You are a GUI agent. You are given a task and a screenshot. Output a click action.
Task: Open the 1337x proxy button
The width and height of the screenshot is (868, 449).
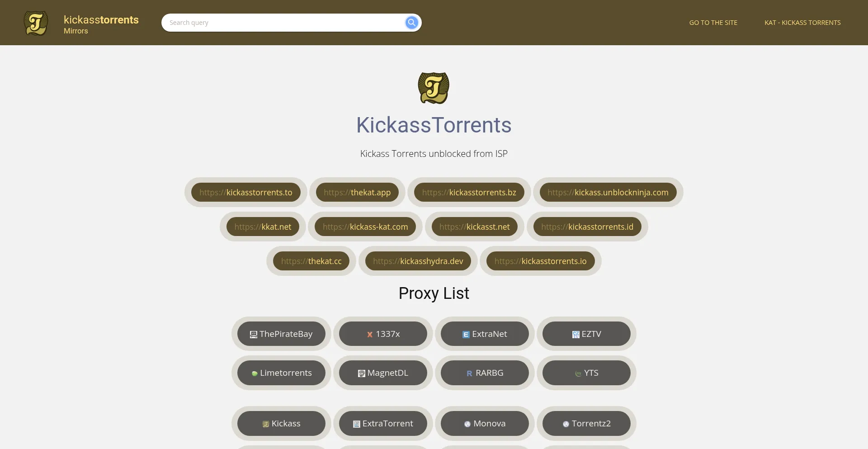(383, 334)
